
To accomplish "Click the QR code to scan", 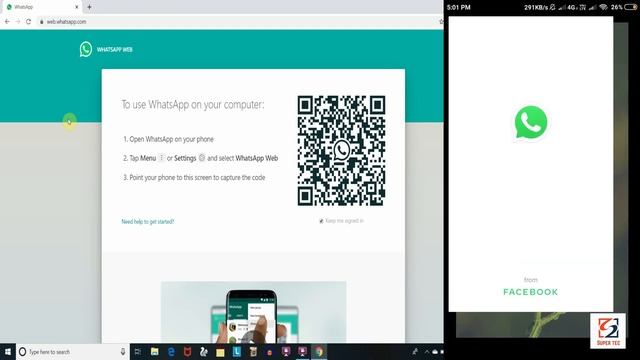I will [341, 151].
